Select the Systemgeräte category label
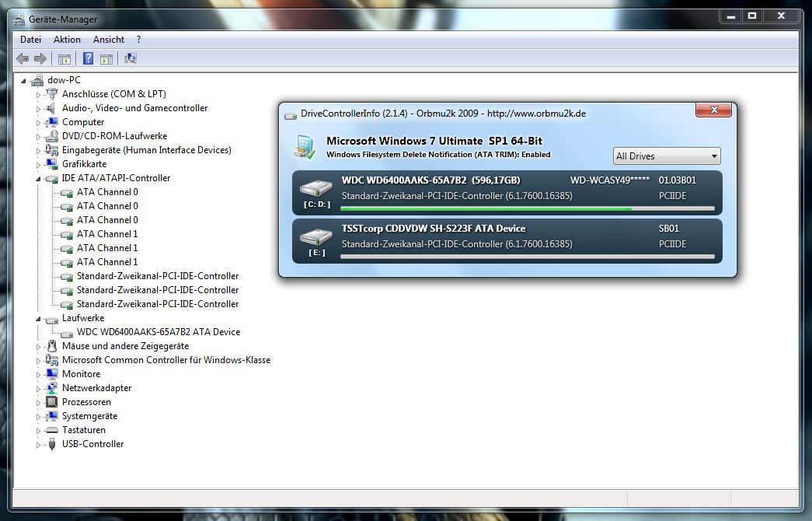The image size is (812, 521). point(89,416)
